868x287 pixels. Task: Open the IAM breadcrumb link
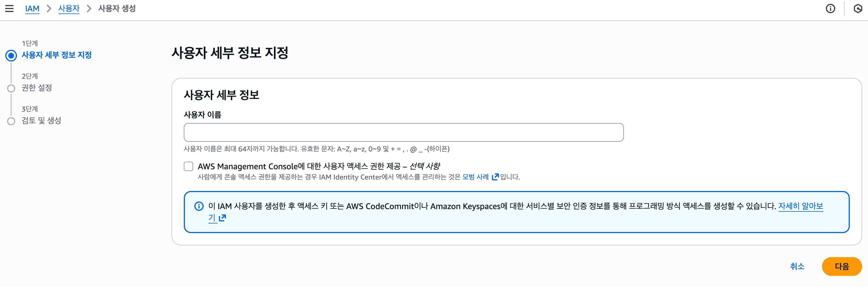click(32, 8)
